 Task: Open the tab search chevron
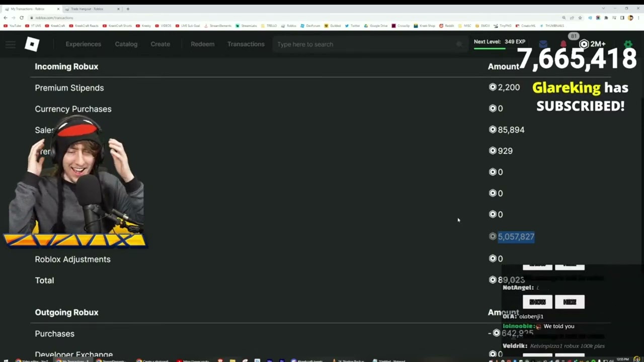[603, 9]
